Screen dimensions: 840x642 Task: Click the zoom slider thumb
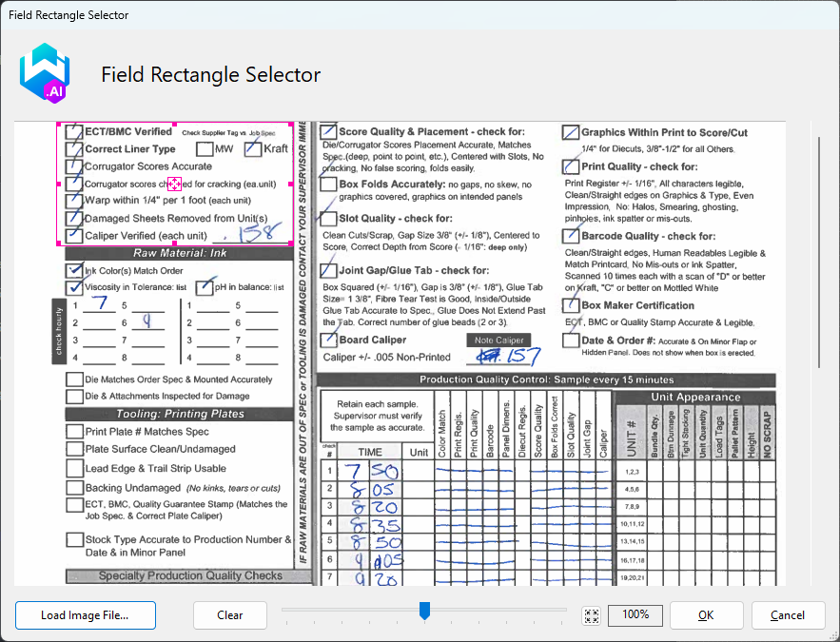[x=424, y=610]
